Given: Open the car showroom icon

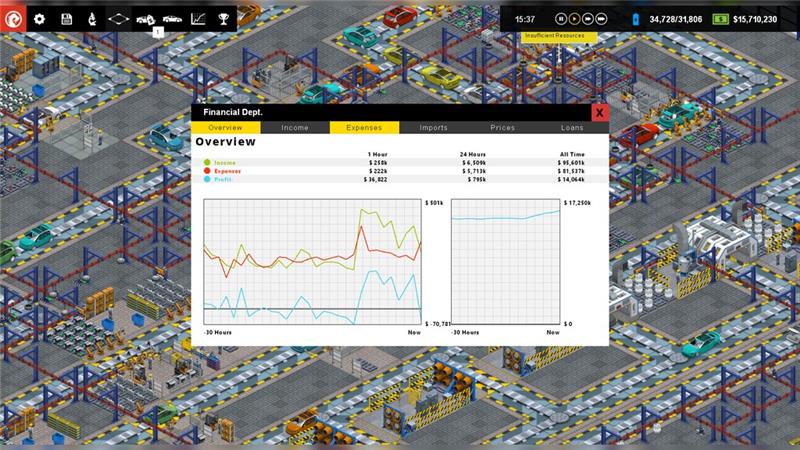Looking at the screenshot, I should (x=172, y=18).
